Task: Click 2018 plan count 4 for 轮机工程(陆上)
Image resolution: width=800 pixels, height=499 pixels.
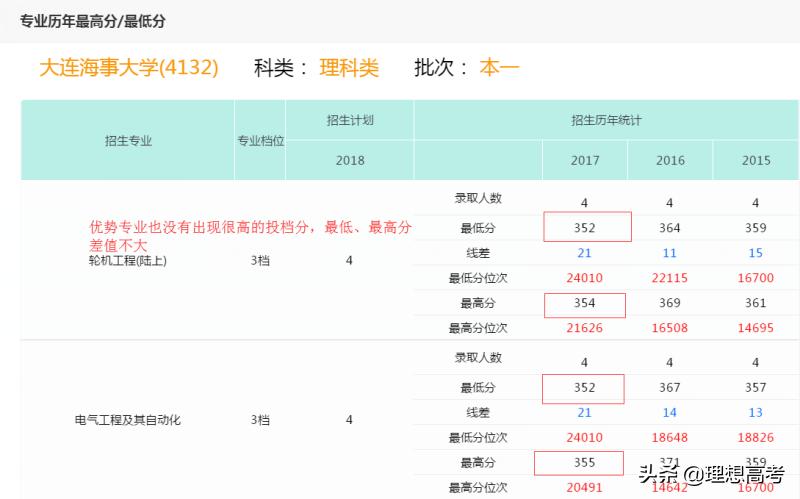Action: 349,261
